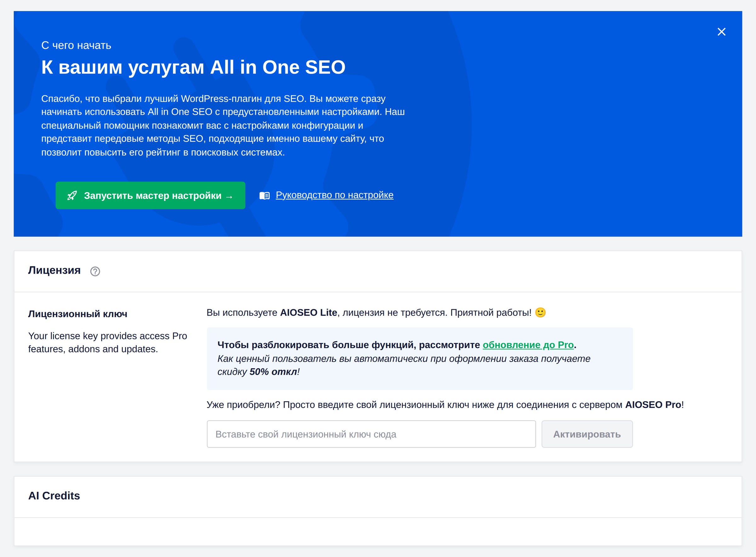Click the Активировать button

(587, 434)
